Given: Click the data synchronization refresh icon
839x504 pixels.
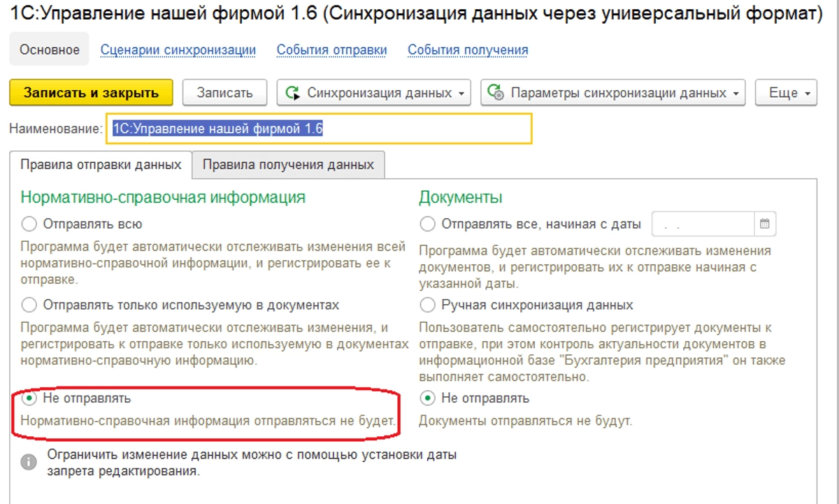Looking at the screenshot, I should (x=294, y=93).
